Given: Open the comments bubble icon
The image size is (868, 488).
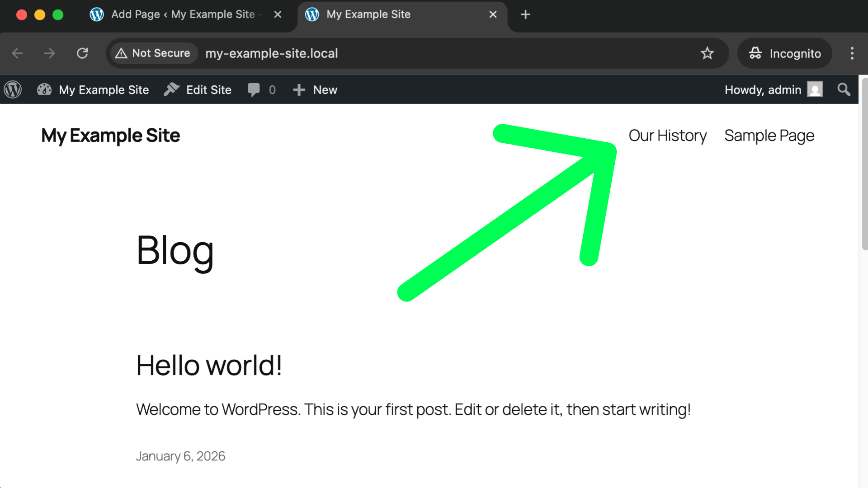Looking at the screenshot, I should pyautogui.click(x=254, y=89).
